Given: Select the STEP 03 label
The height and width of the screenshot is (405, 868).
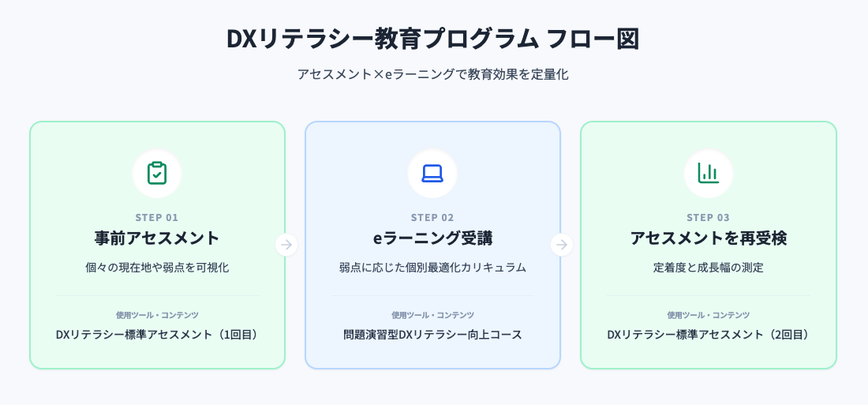Looking at the screenshot, I should pos(708,218).
